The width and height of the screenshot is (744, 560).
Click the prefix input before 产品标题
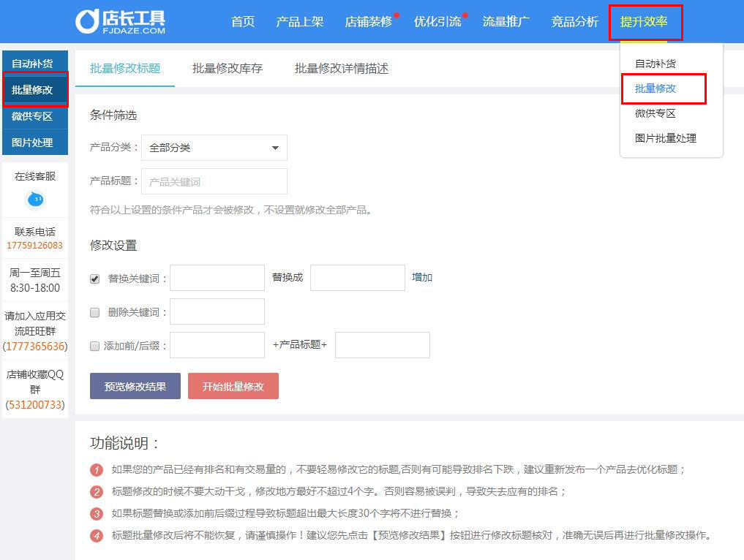[217, 345]
